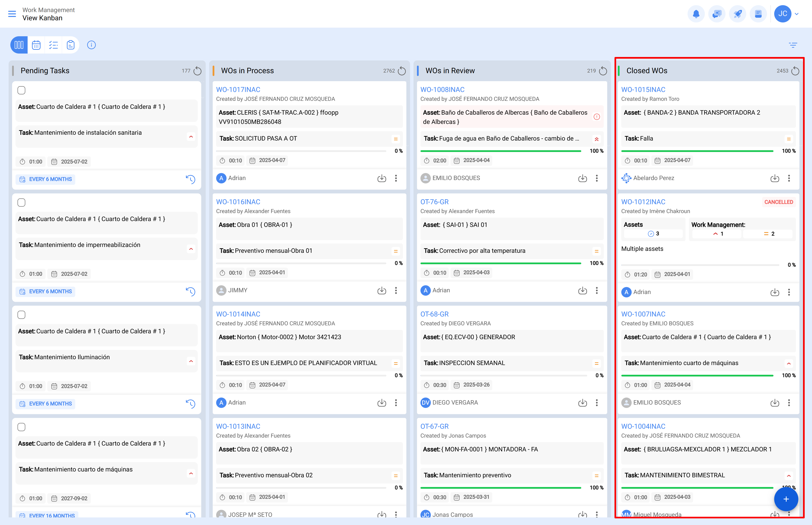812x525 pixels.
Task: Open the JC user profile avatar
Action: pyautogui.click(x=782, y=14)
